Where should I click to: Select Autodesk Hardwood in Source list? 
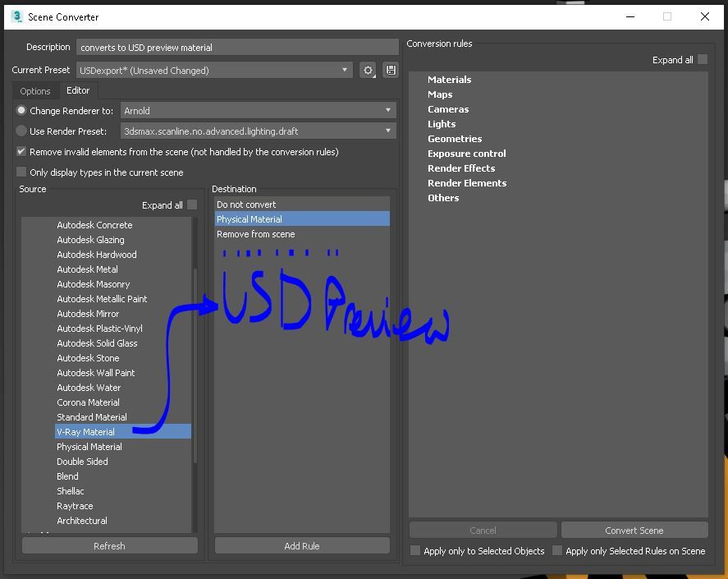tap(97, 255)
